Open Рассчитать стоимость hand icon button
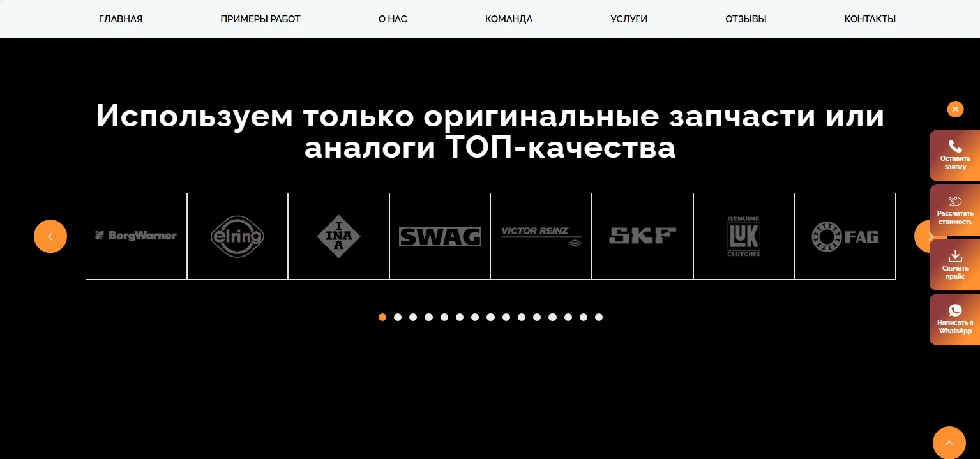The image size is (980, 459). coord(954,210)
